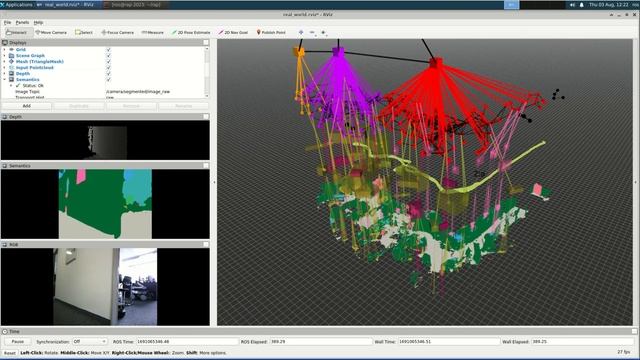The width and height of the screenshot is (640, 360).
Task: Click the Add display button
Action: point(27,106)
